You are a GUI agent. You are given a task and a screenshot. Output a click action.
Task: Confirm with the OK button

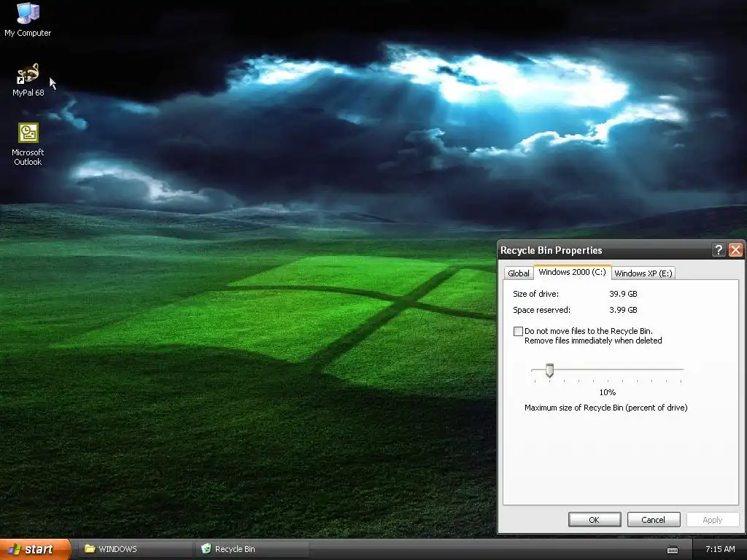tap(594, 519)
